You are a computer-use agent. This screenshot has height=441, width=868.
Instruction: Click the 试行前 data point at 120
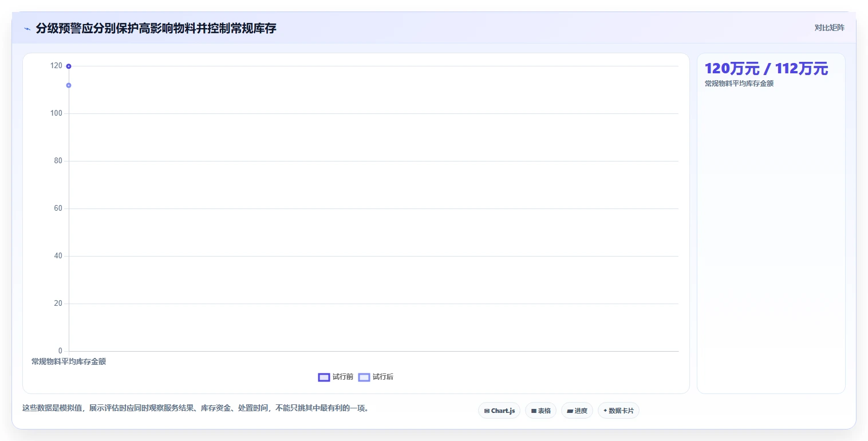click(x=69, y=66)
